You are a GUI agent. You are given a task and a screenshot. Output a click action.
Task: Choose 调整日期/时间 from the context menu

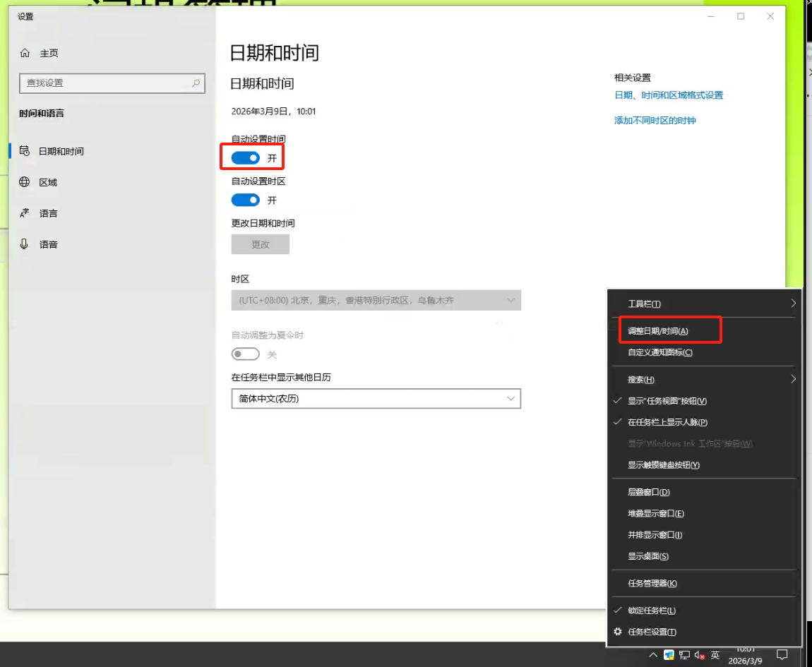click(x=658, y=331)
